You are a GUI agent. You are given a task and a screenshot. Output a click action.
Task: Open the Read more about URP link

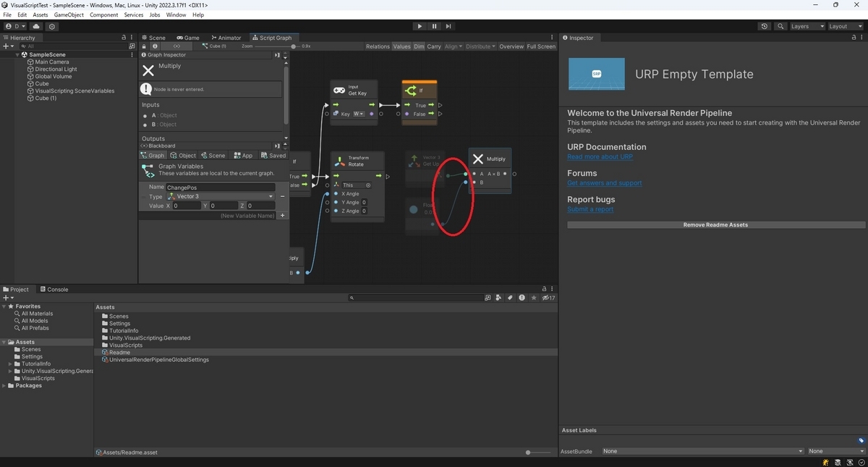[600, 156]
